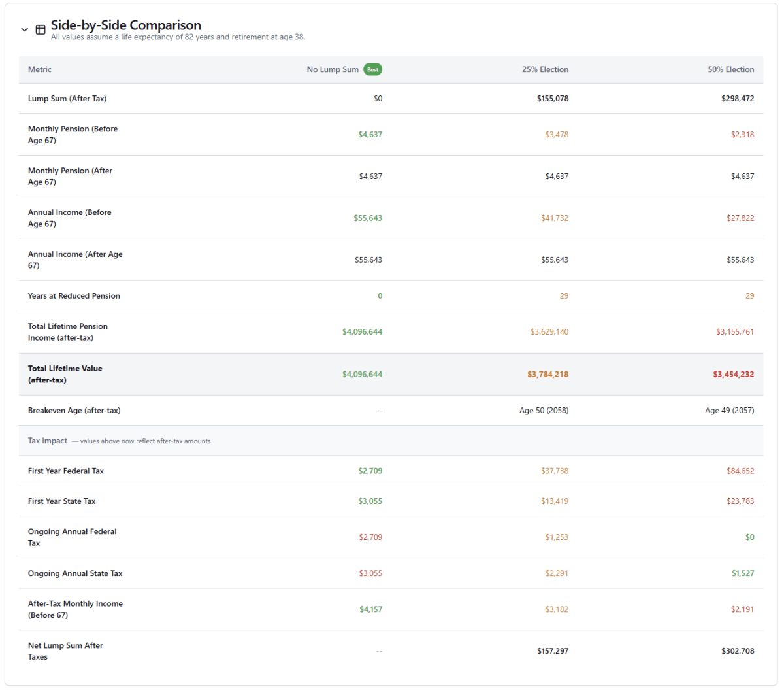Click the green Best badge
This screenshot has height=691, width=784.
[373, 69]
